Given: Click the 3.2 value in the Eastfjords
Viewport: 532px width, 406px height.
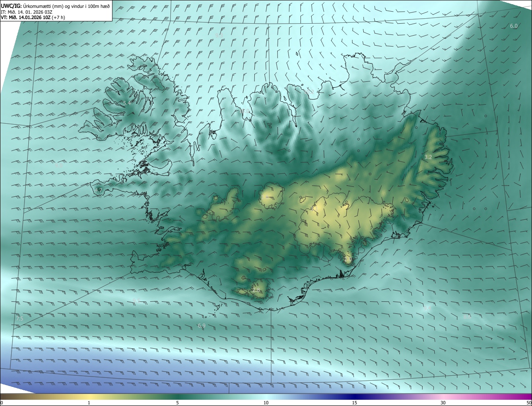Looking at the screenshot, I should coord(429,157).
